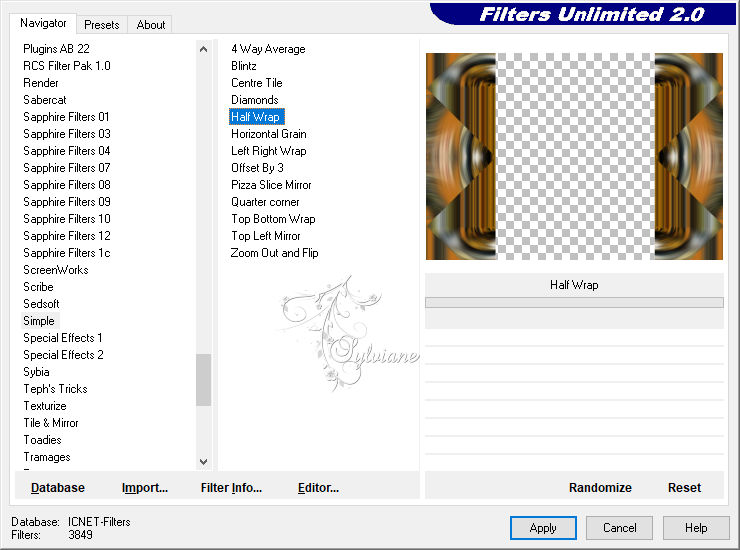The image size is (740, 550).
Task: Choose the Tramages category
Action: tap(47, 457)
